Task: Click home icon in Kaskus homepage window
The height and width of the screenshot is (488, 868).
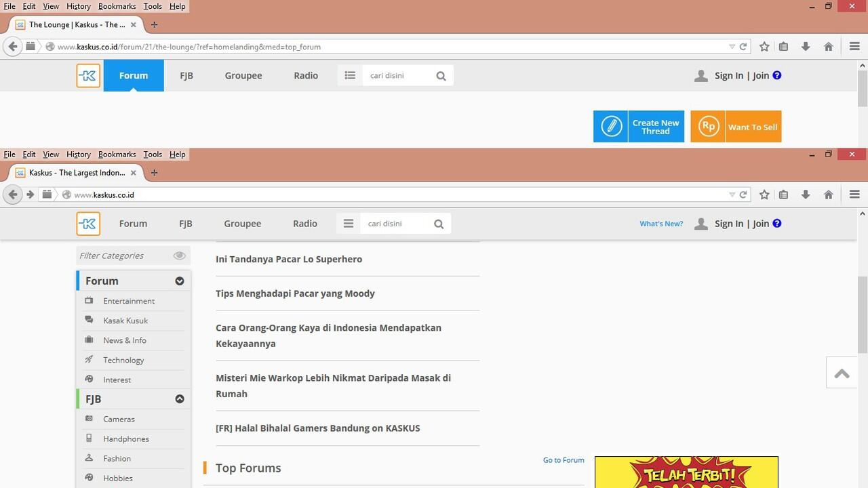Action: pyautogui.click(x=828, y=195)
